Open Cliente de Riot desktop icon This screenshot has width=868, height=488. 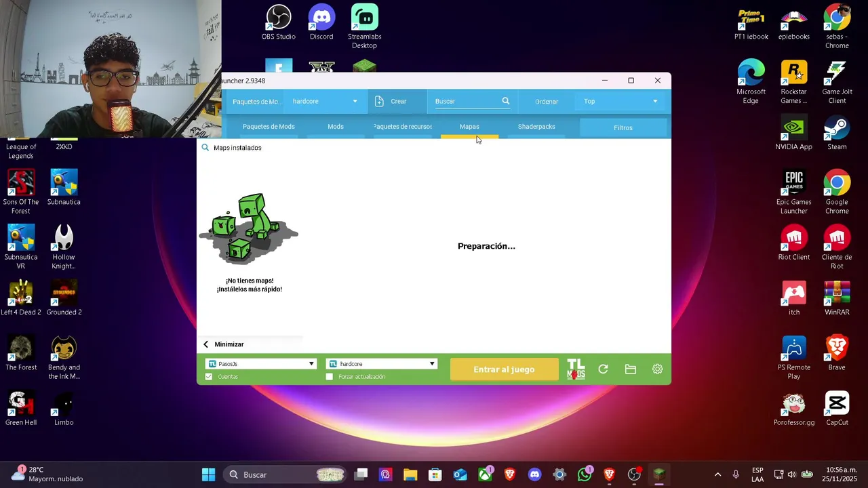tap(837, 247)
